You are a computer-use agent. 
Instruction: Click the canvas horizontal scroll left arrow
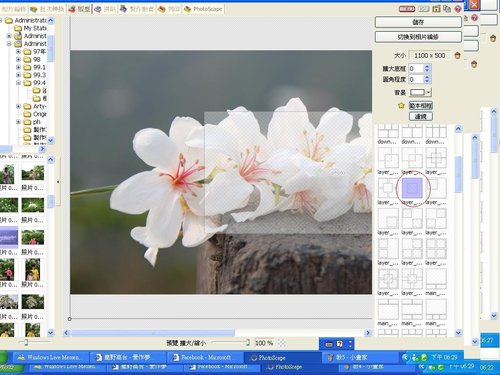[66, 333]
